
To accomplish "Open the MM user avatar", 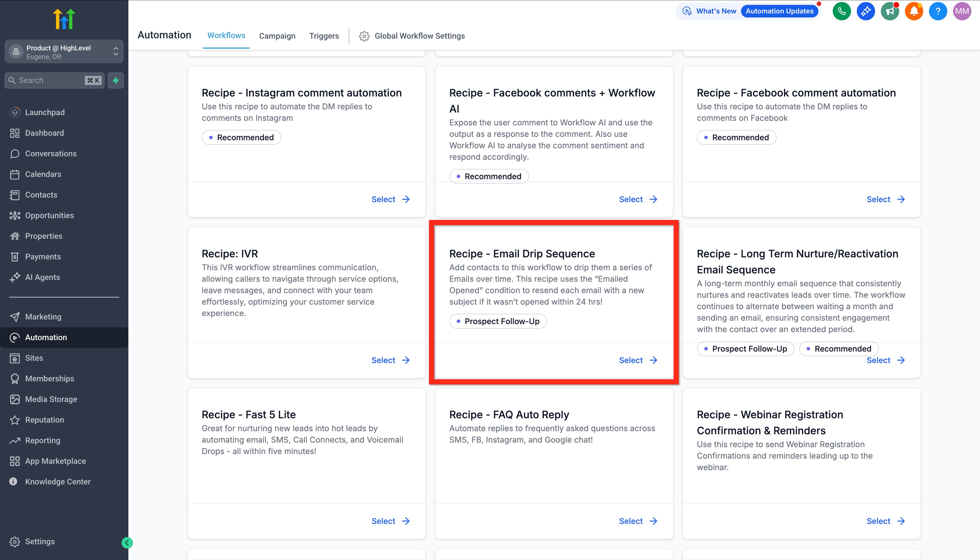I will pos(962,11).
